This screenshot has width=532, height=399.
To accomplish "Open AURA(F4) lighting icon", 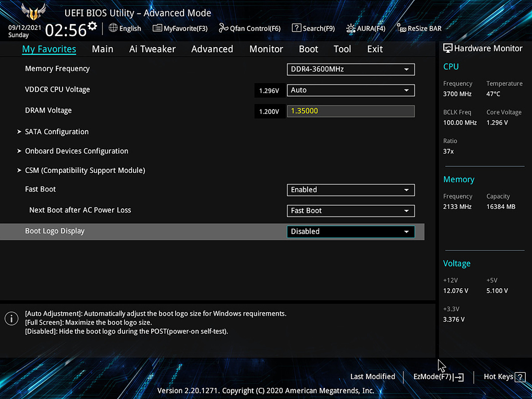I will pos(351,28).
